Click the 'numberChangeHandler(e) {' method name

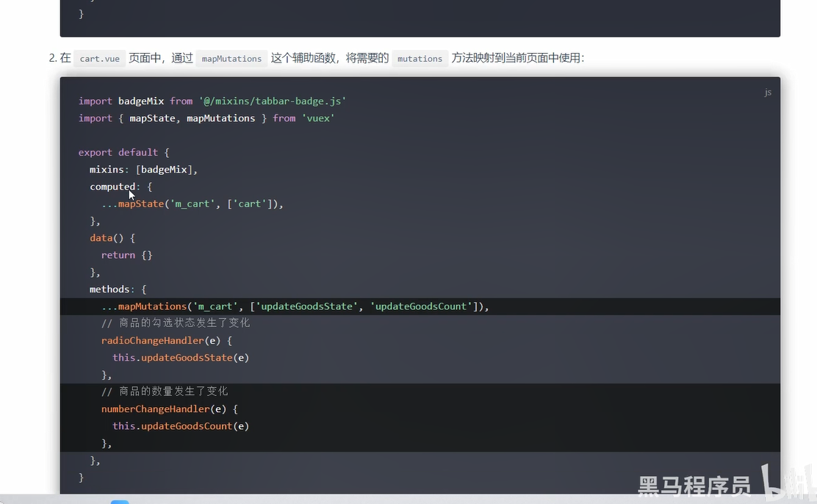(169, 409)
